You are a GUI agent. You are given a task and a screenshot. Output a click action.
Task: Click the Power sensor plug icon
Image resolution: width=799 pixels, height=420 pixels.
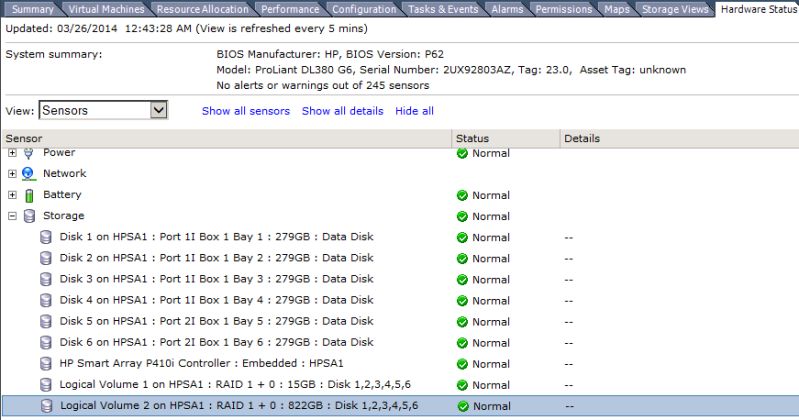[x=29, y=153]
